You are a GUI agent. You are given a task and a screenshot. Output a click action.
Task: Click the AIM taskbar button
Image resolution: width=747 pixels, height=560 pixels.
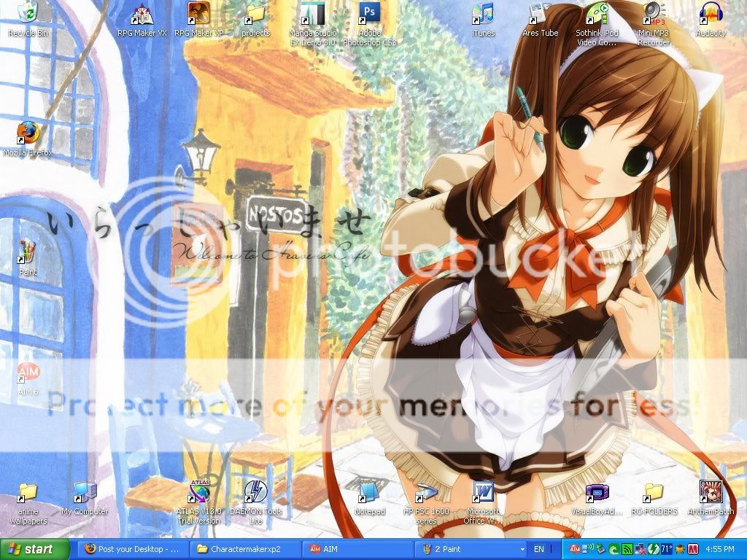[357, 549]
